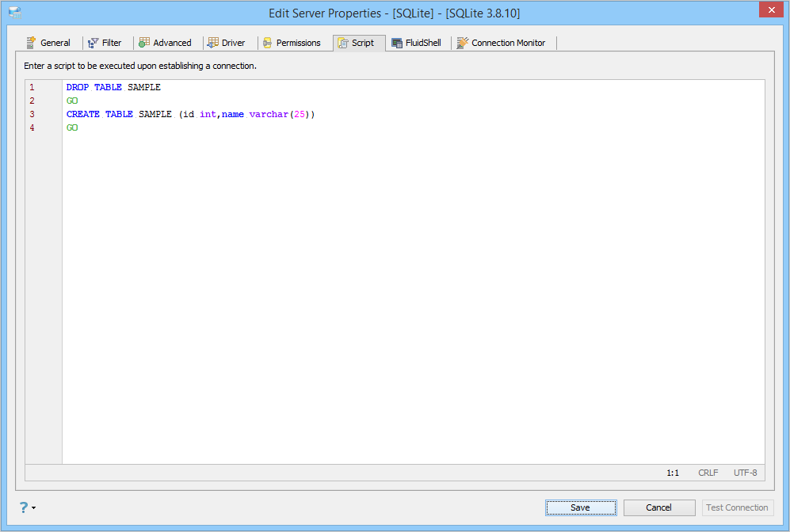Click the Driver tab icon

point(213,43)
